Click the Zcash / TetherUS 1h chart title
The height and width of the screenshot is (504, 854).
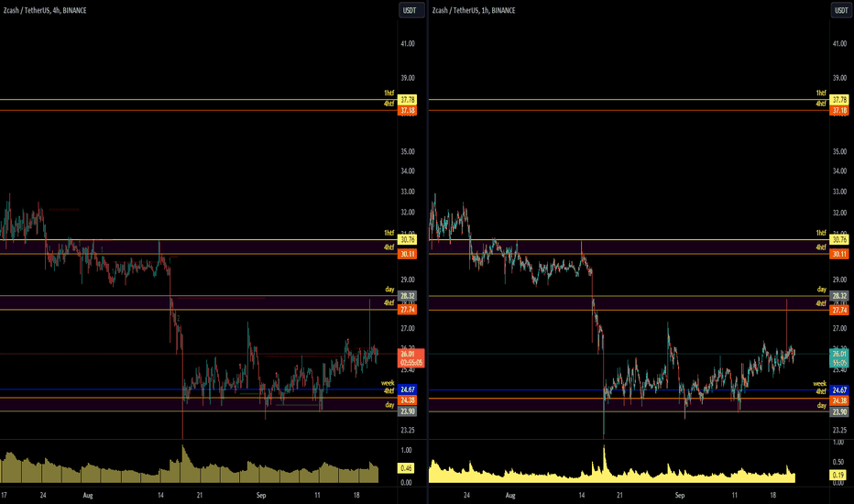(474, 10)
